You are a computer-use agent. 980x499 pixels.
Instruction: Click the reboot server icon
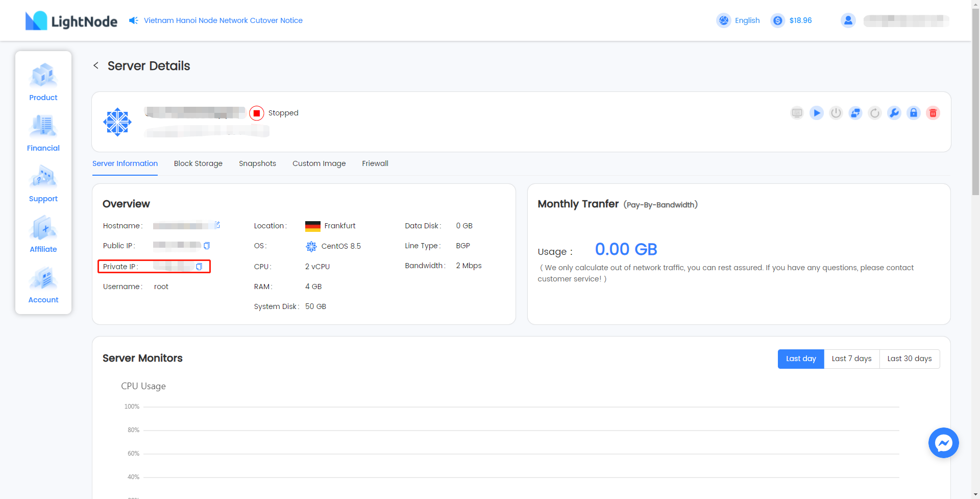pyautogui.click(x=875, y=113)
